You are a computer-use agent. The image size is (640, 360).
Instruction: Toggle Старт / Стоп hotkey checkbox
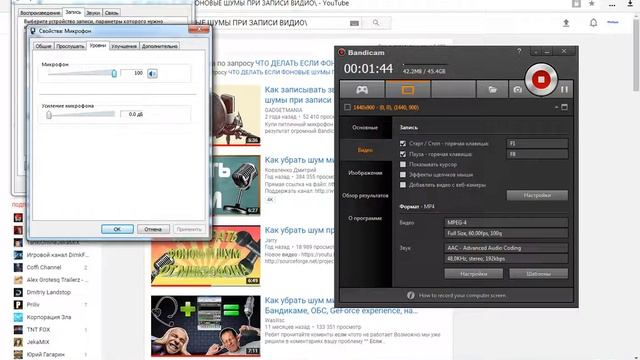403,144
